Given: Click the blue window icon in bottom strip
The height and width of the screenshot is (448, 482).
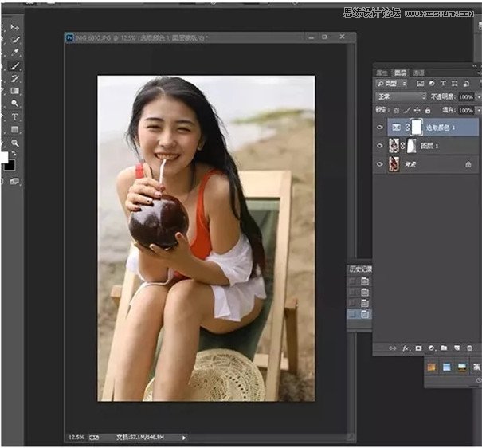Looking at the screenshot, I should (x=447, y=367).
